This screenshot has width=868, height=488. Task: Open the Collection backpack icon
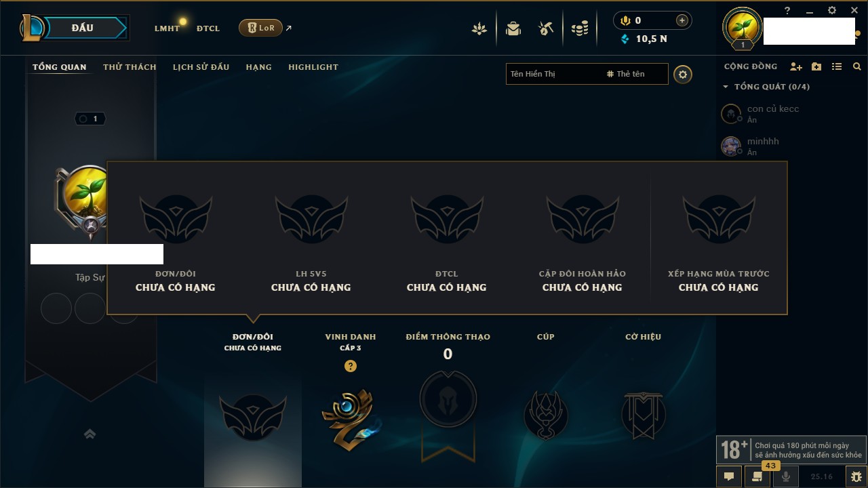tap(513, 28)
